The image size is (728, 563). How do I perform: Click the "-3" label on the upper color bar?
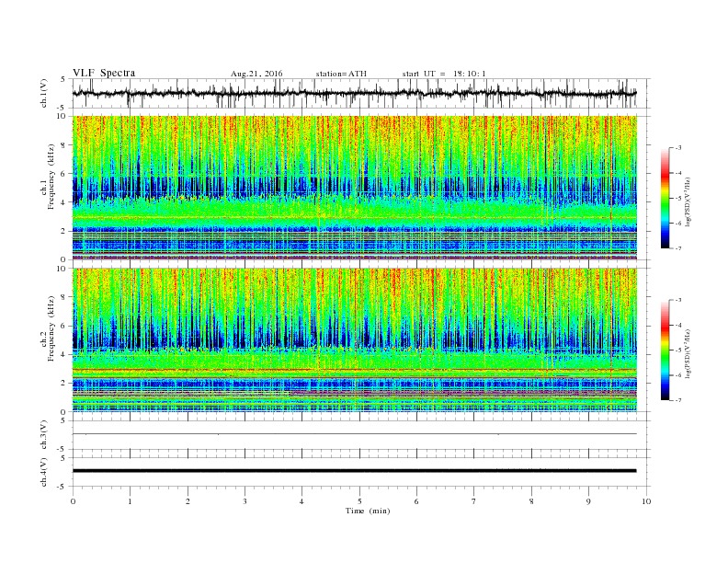678,148
